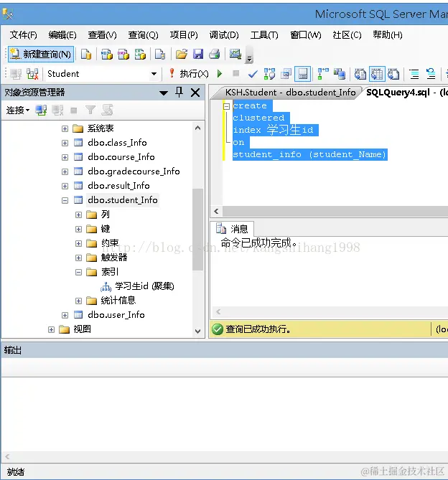Expand the dbo.result_Info table node
The height and width of the screenshot is (480, 448).
pyautogui.click(x=65, y=186)
